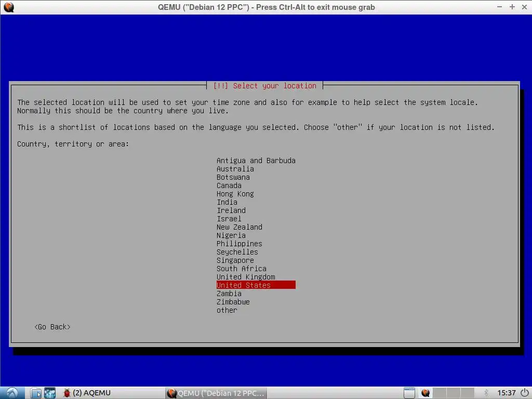The width and height of the screenshot is (532, 399).
Task: Click the Bluetooth tray icon
Action: (x=486, y=393)
